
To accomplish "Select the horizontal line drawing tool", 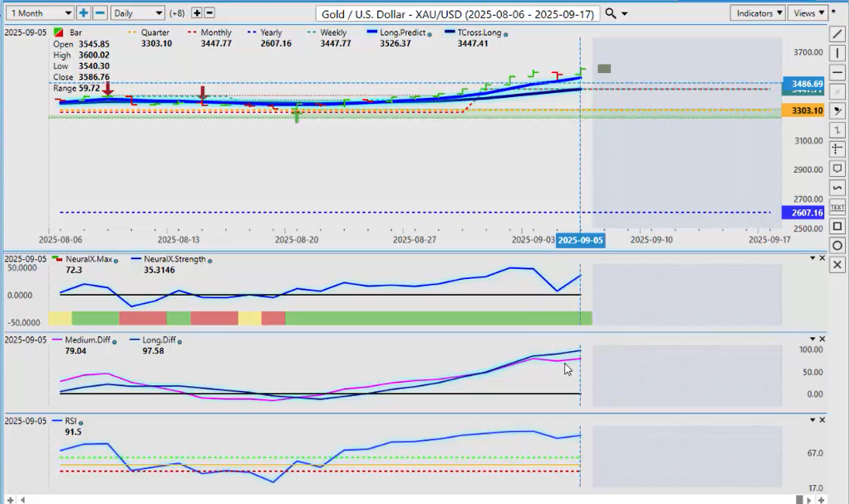I will pos(838,72).
